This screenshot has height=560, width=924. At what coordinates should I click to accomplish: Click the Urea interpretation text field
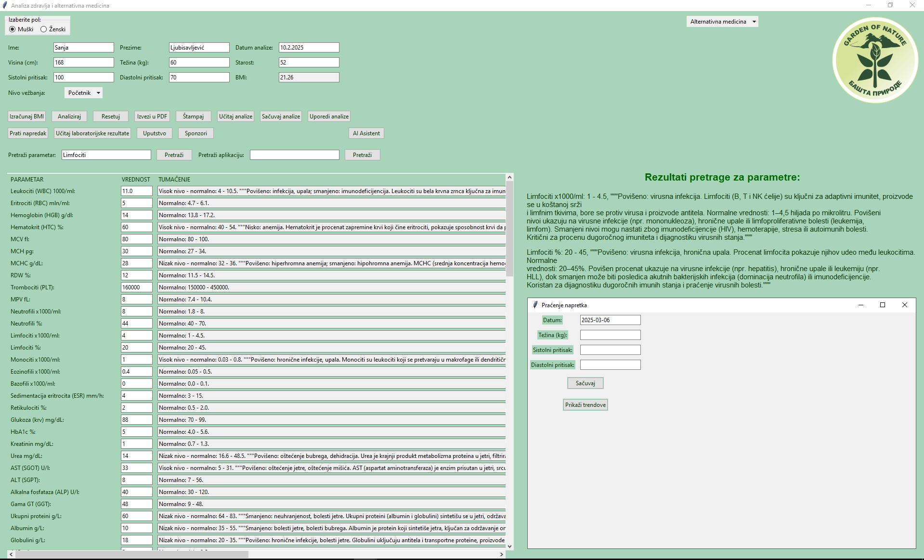coord(332,456)
